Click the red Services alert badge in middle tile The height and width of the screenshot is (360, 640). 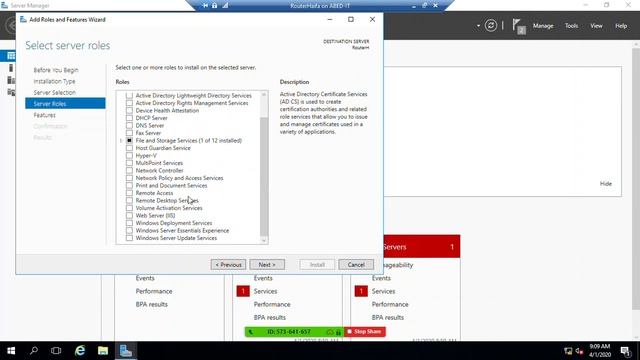pos(243,291)
